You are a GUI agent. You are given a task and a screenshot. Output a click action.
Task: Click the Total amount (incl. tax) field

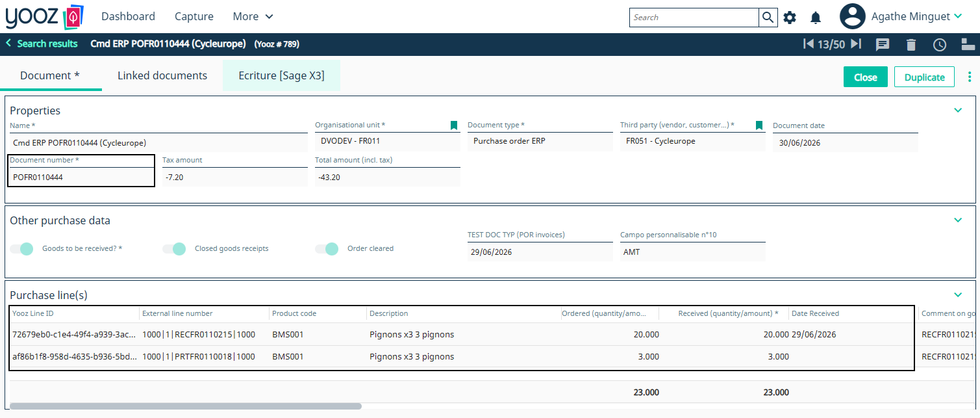[388, 177]
